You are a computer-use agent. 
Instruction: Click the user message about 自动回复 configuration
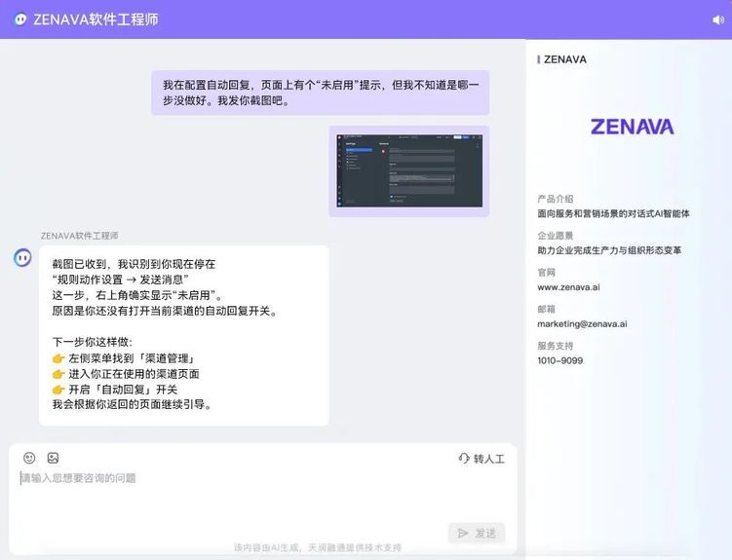click(321, 93)
